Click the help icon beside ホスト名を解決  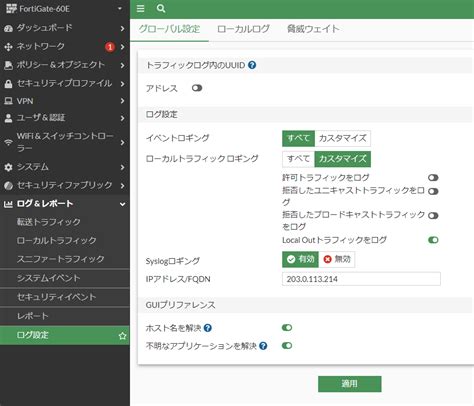click(x=208, y=328)
